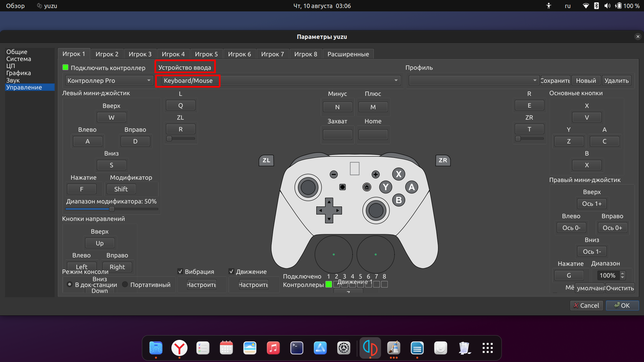Screen dimensions: 644x362
Task: Click the empty Home binding button
Action: click(373, 134)
